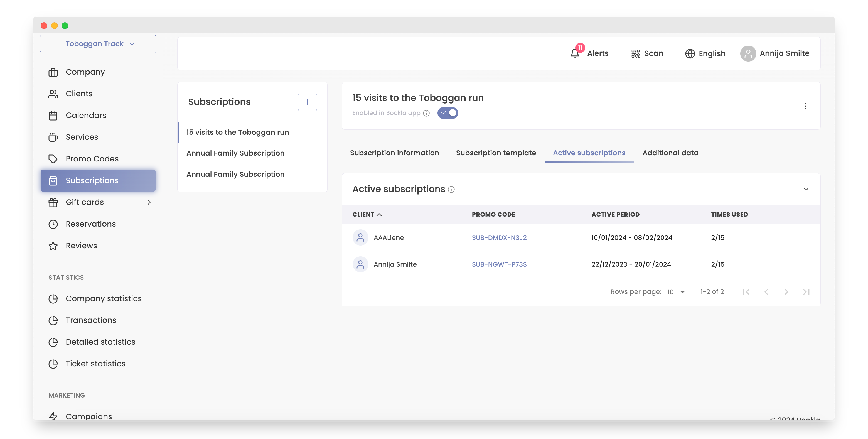This screenshot has width=868, height=439.
Task: Open the Calendars section
Action: tap(86, 115)
